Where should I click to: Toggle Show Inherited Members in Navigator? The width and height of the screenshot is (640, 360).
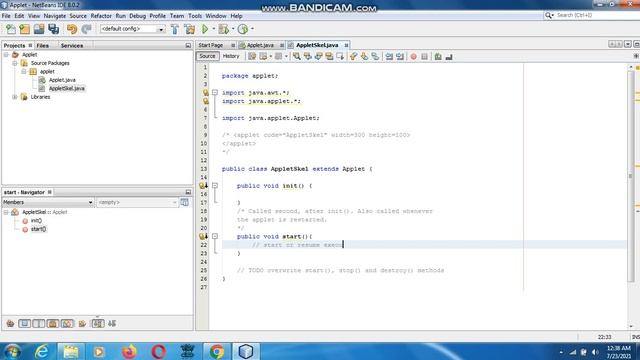point(10,324)
